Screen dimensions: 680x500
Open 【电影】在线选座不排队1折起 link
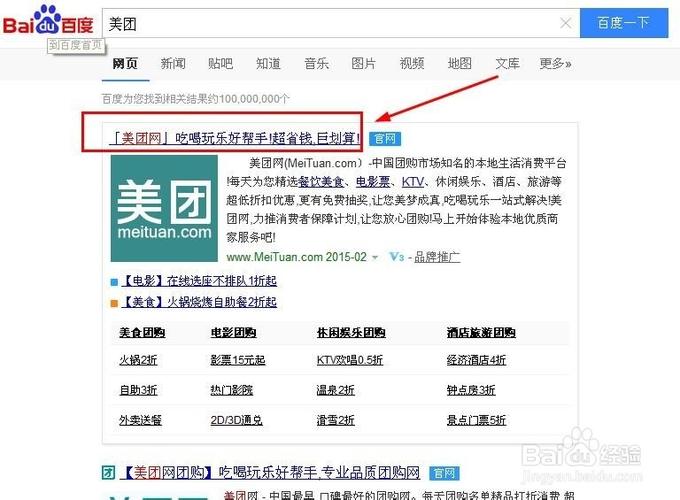[199, 281]
